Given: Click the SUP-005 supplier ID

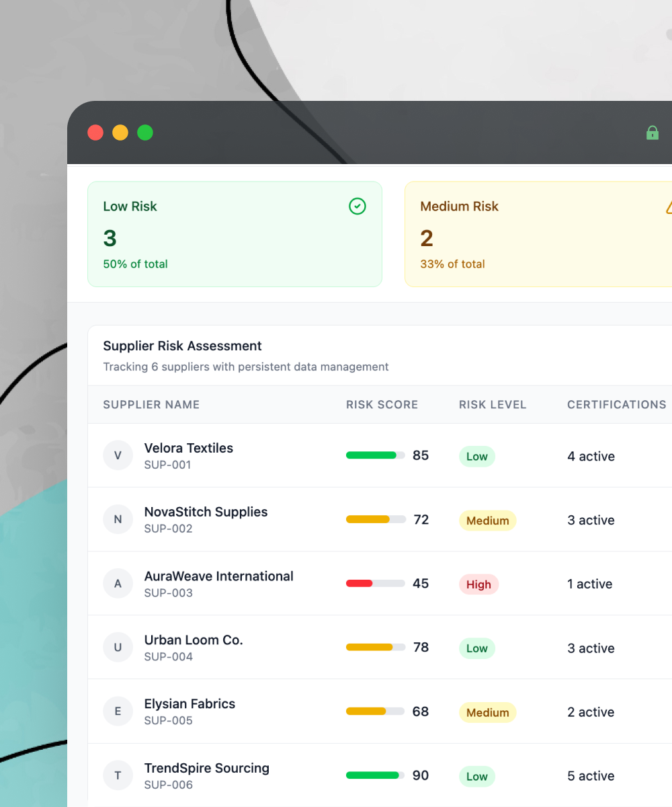Looking at the screenshot, I should click(x=169, y=721).
